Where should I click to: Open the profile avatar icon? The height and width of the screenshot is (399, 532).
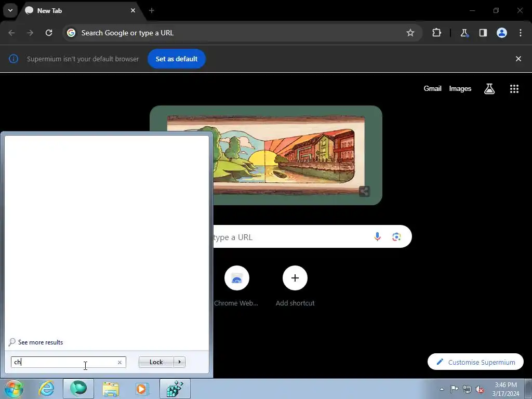pos(502,33)
